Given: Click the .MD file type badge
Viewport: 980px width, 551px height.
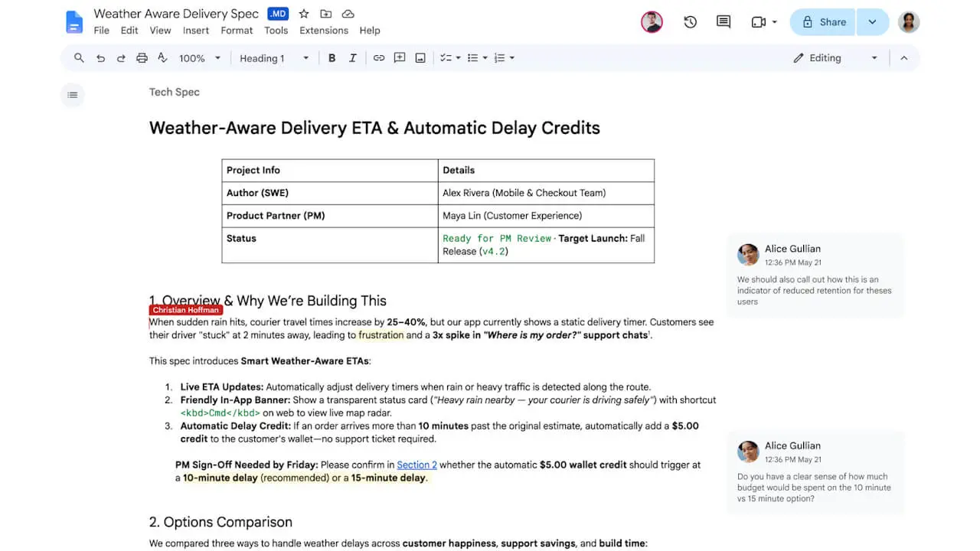Looking at the screenshot, I should [x=278, y=14].
